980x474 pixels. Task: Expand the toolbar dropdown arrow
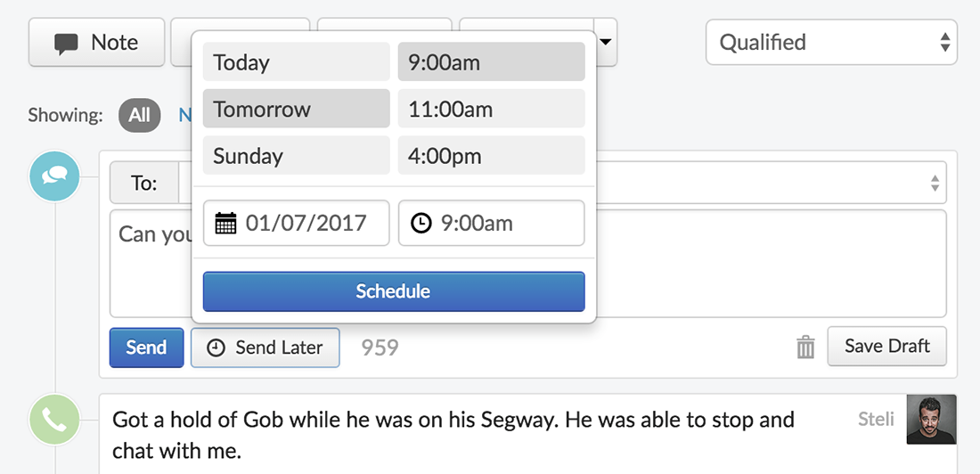(606, 41)
